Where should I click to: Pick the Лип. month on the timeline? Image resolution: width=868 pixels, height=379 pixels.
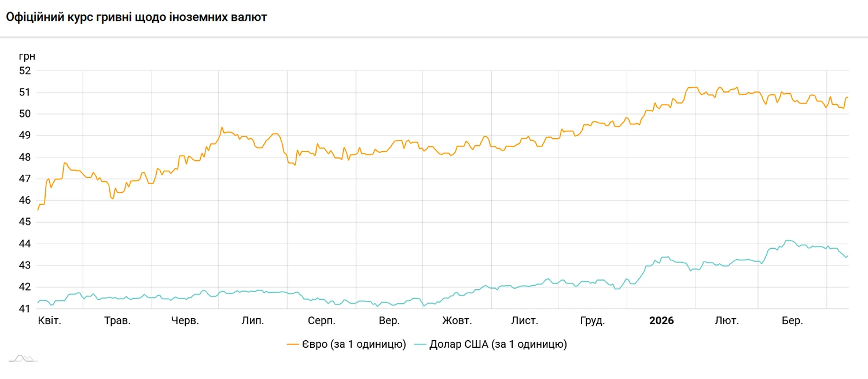pos(253,321)
